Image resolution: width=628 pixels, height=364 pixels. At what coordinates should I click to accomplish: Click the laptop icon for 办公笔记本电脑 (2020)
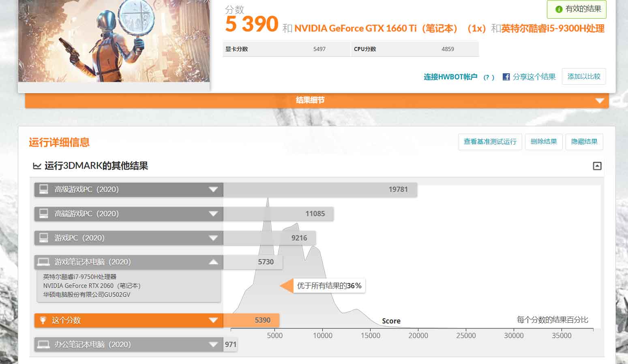tap(43, 345)
